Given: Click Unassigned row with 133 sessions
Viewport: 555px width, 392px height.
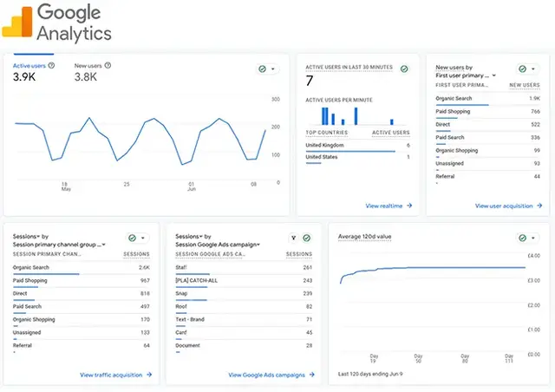Looking at the screenshot, I should (82, 334).
